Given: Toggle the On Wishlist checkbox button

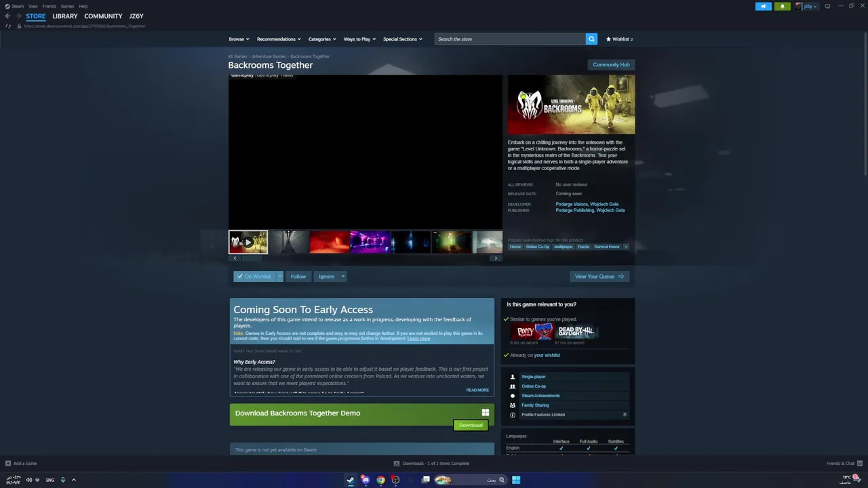Looking at the screenshot, I should (x=254, y=277).
